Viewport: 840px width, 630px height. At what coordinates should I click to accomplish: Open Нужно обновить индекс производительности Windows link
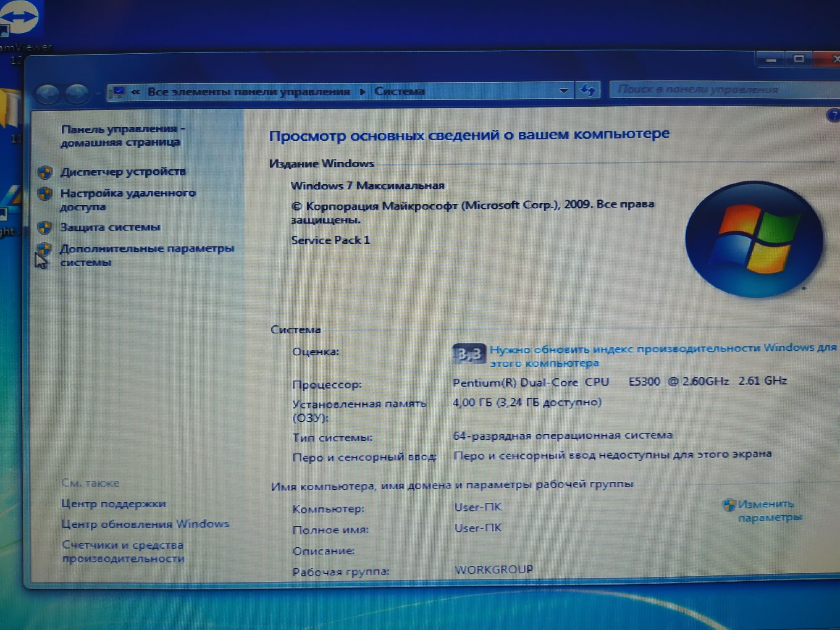coord(663,355)
